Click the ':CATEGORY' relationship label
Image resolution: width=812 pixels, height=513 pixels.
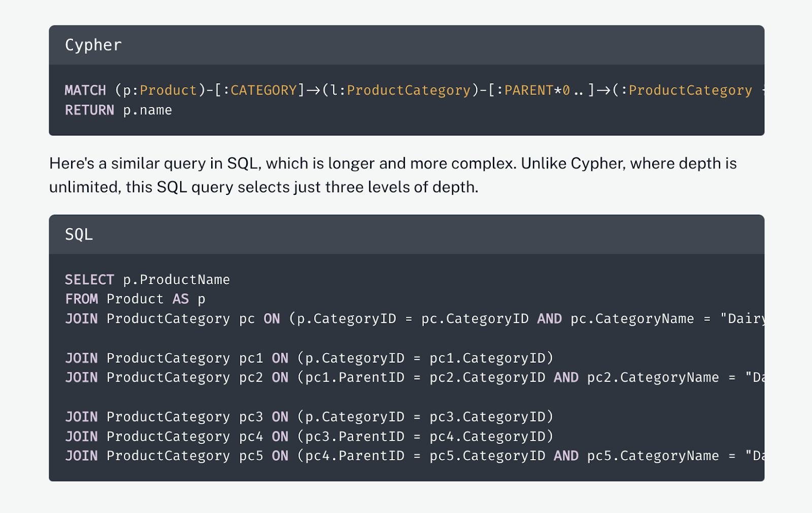[x=260, y=90]
